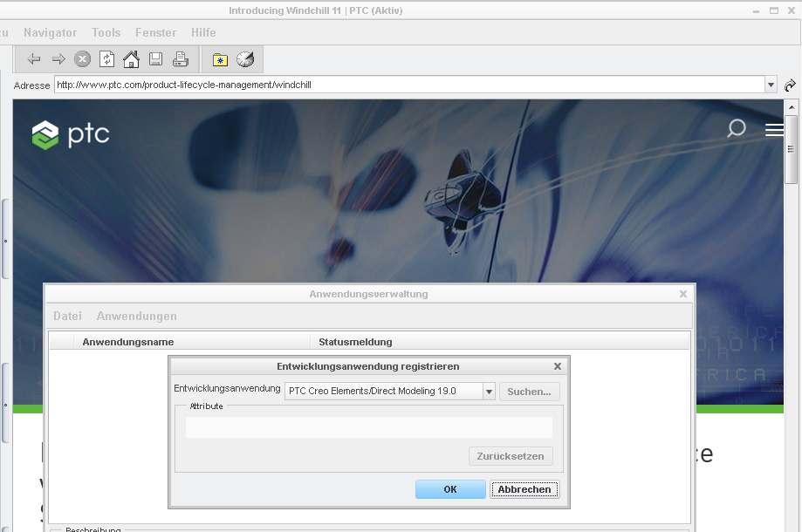802x532 pixels.
Task: Save page with the floppy disk icon
Action: click(155, 59)
